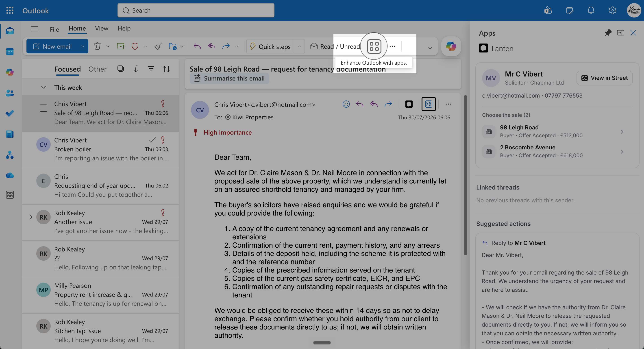Viewport: 644px width, 349px height.
Task: Open My Day notes icon in header
Action: tap(570, 11)
